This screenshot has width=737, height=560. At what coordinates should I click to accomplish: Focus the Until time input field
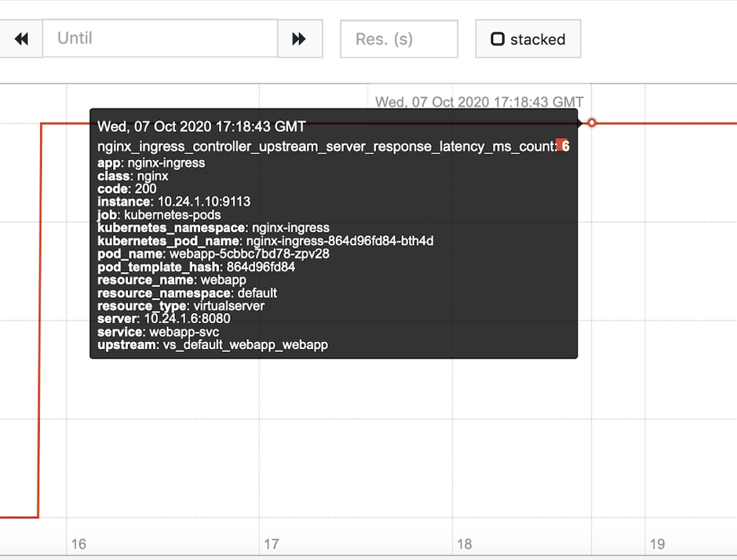160,38
